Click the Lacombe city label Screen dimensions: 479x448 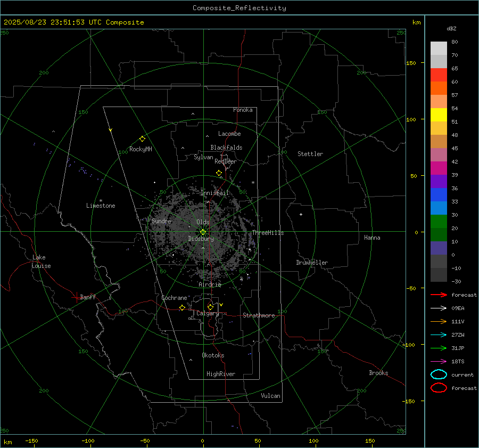229,134
